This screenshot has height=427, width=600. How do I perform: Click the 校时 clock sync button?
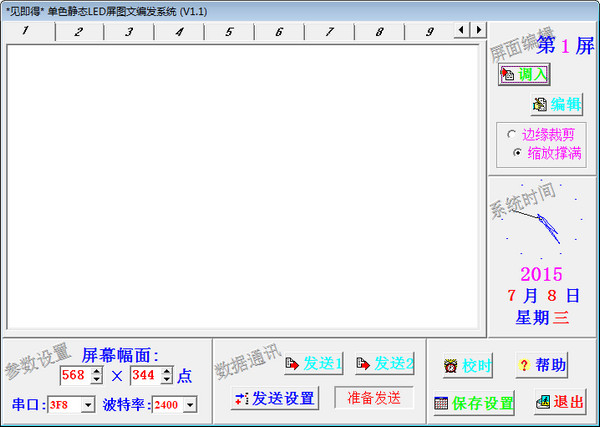point(468,366)
